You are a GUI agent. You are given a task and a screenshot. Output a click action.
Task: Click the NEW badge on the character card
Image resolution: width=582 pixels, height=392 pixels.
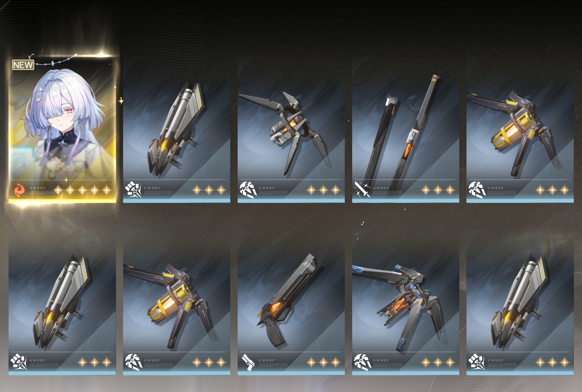pyautogui.click(x=23, y=65)
